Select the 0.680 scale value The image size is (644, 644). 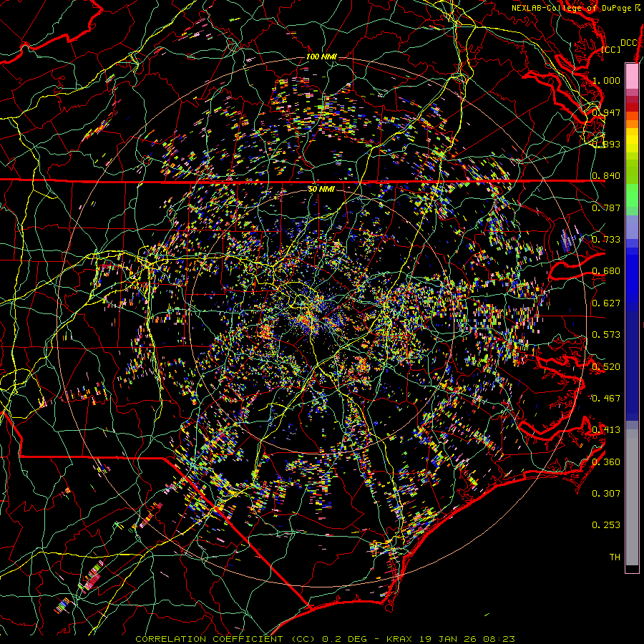[x=606, y=271]
